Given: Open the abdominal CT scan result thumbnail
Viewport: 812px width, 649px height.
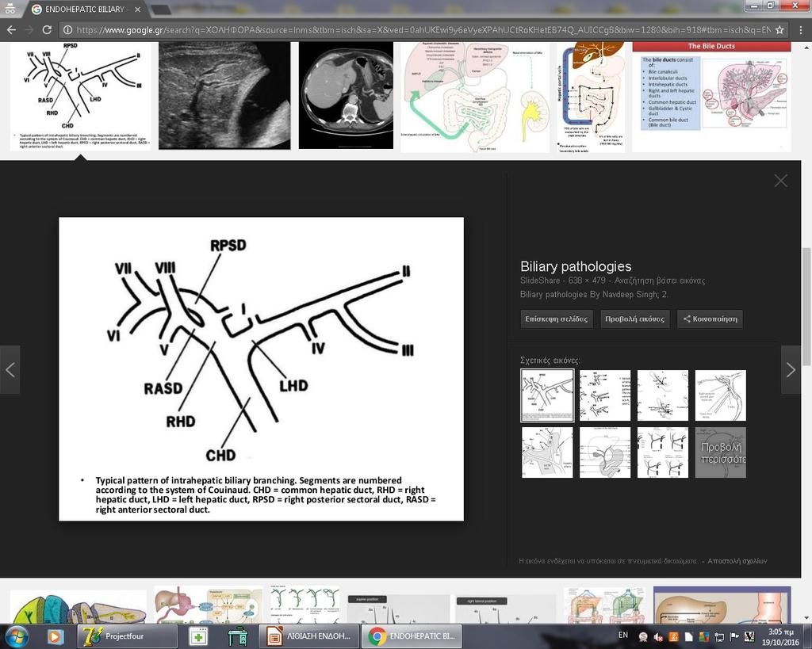Looking at the screenshot, I should 346,96.
